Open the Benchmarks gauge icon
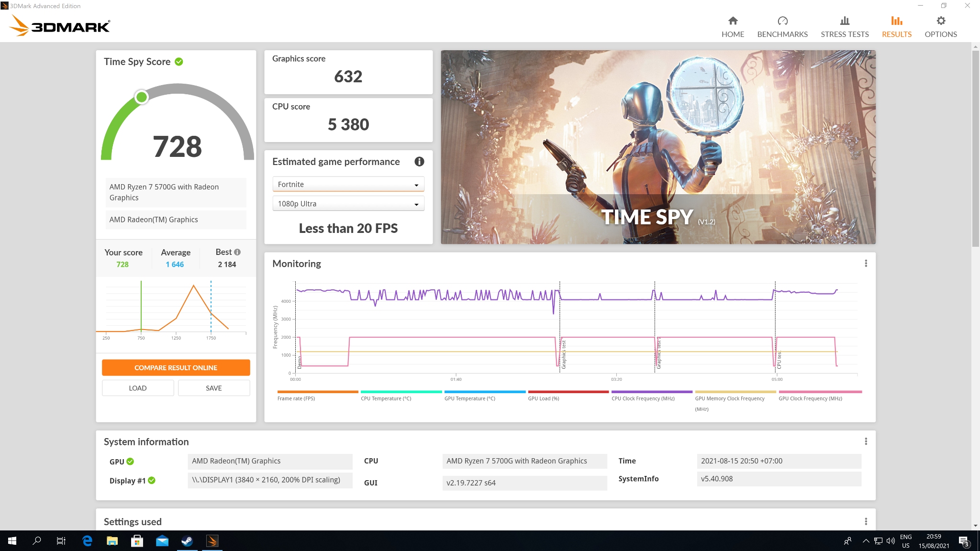Image resolution: width=980 pixels, height=551 pixels. 782,21
